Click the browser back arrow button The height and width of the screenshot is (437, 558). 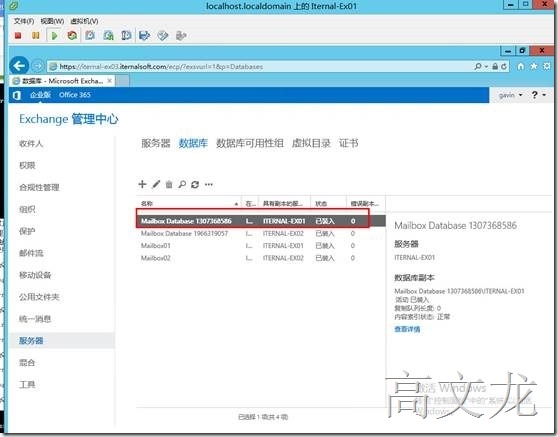pos(19,66)
